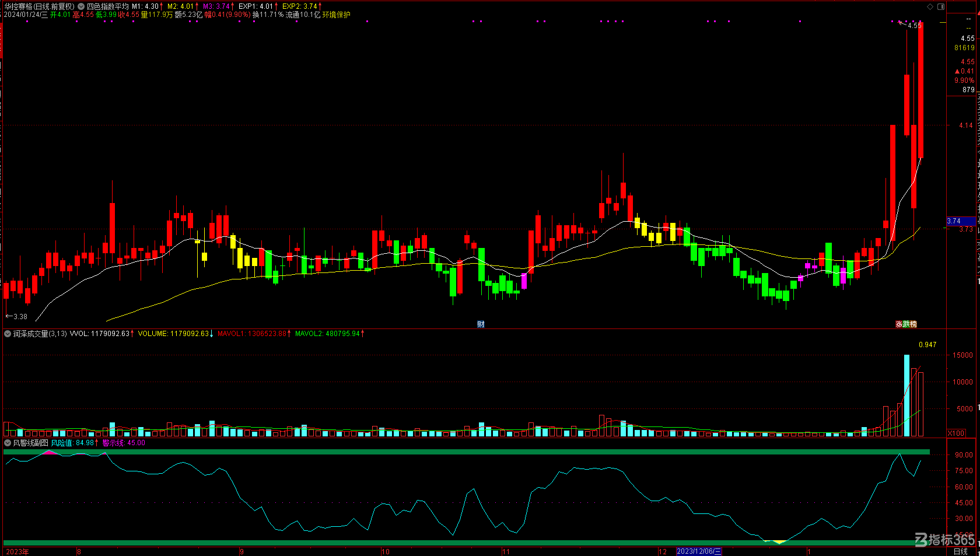Select the 2023/12/06/三 date marker
The height and width of the screenshot is (556, 980).
[699, 551]
